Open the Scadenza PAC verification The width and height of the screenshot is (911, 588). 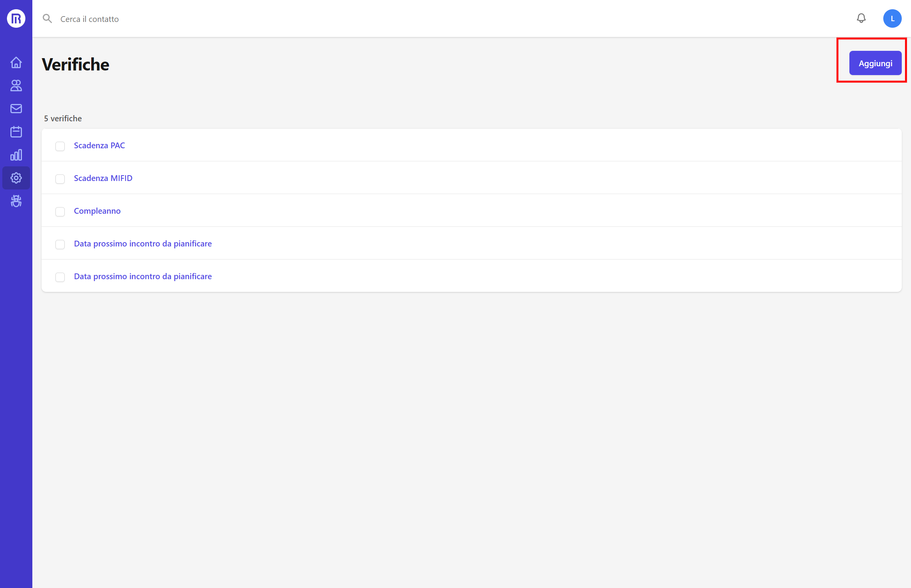point(99,145)
